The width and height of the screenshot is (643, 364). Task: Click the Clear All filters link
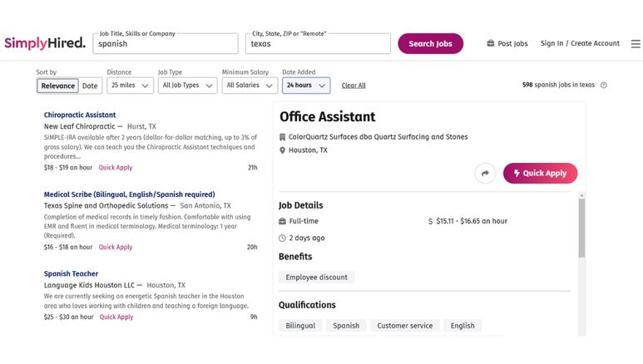coord(354,86)
